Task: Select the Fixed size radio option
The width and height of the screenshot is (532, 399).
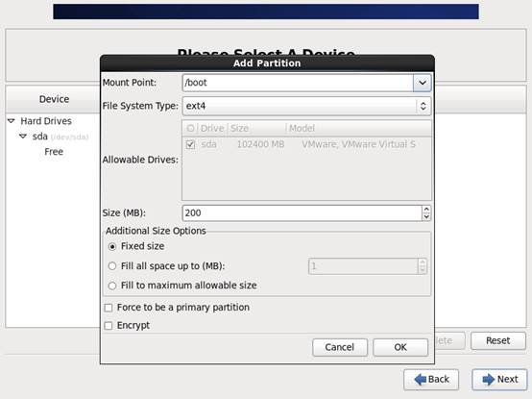Action: [112, 246]
